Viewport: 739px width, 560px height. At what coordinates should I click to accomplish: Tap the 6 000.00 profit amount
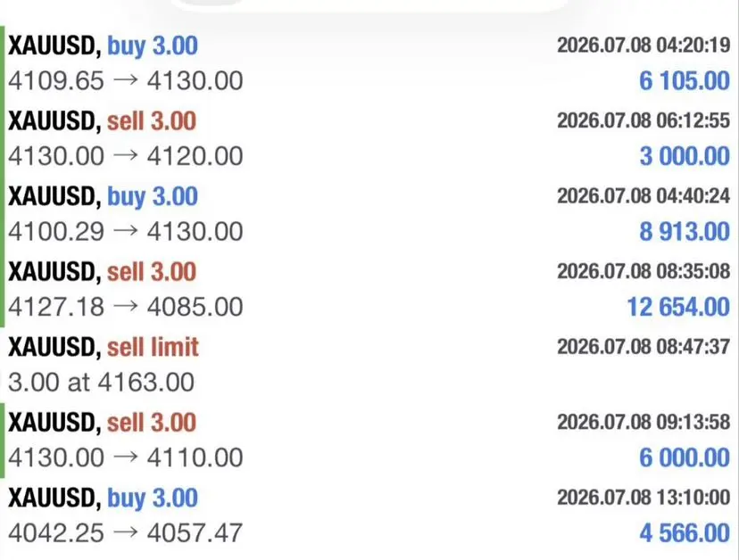(x=685, y=457)
